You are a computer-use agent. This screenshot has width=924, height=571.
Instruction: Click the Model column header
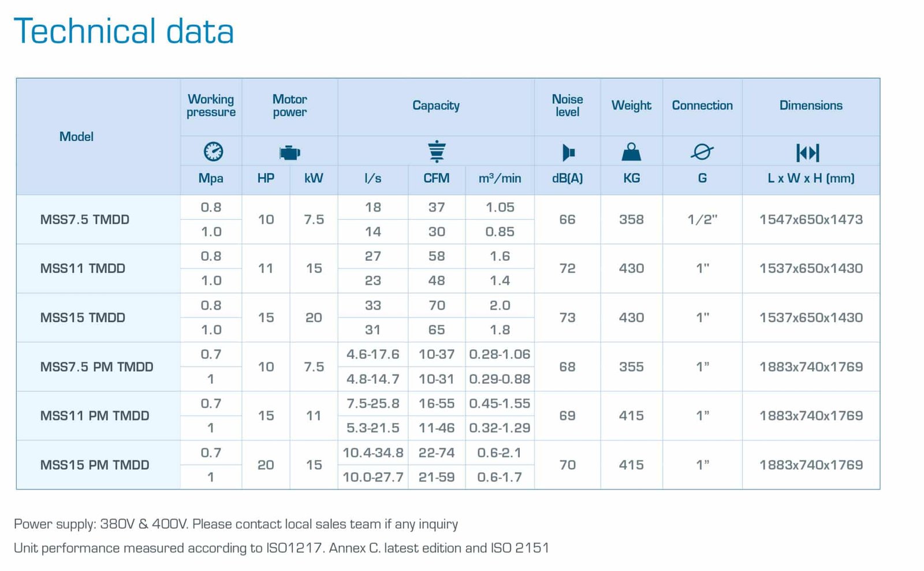tap(76, 137)
